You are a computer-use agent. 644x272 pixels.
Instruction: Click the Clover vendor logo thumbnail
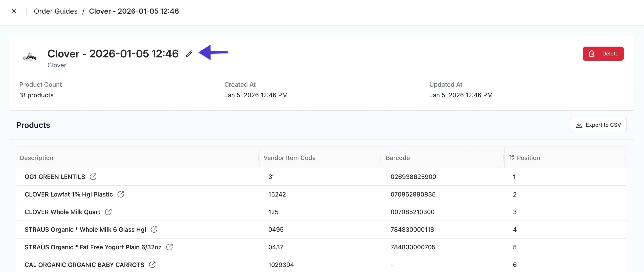30,57
